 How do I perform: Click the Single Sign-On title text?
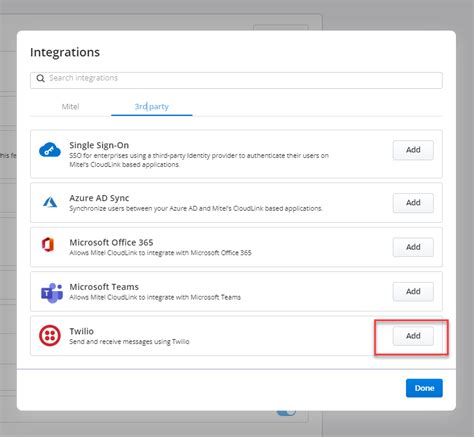99,145
